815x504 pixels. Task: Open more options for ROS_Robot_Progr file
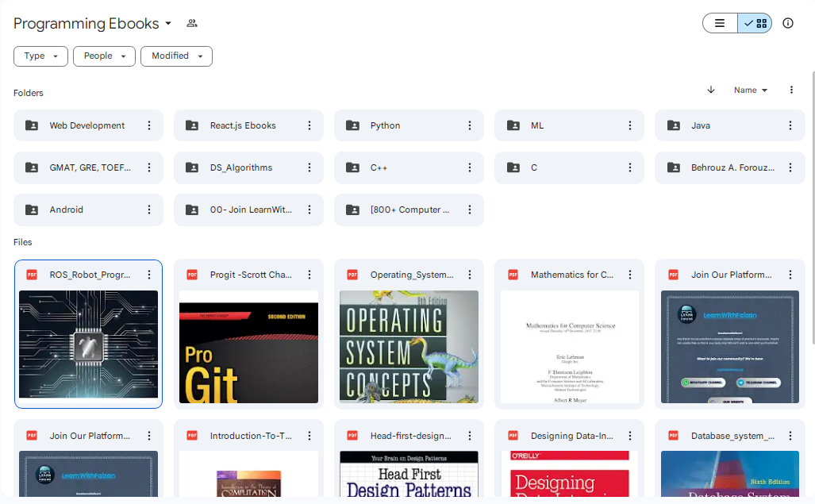click(149, 275)
